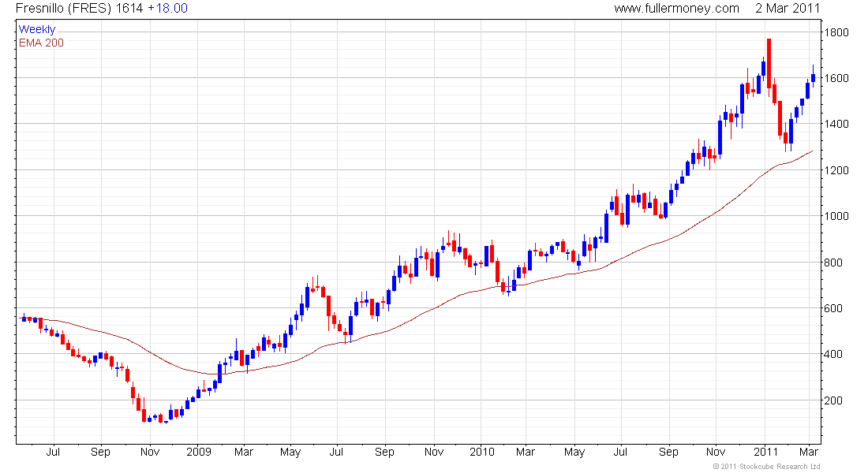Screen dimensions: 868x473
Task: Click the 'Fresnillo (FRES)' chart title
Action: click(x=64, y=9)
